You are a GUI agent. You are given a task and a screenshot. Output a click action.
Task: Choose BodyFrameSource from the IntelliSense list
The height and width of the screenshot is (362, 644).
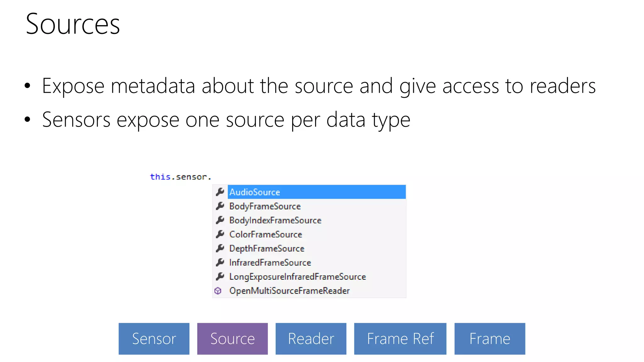click(265, 206)
